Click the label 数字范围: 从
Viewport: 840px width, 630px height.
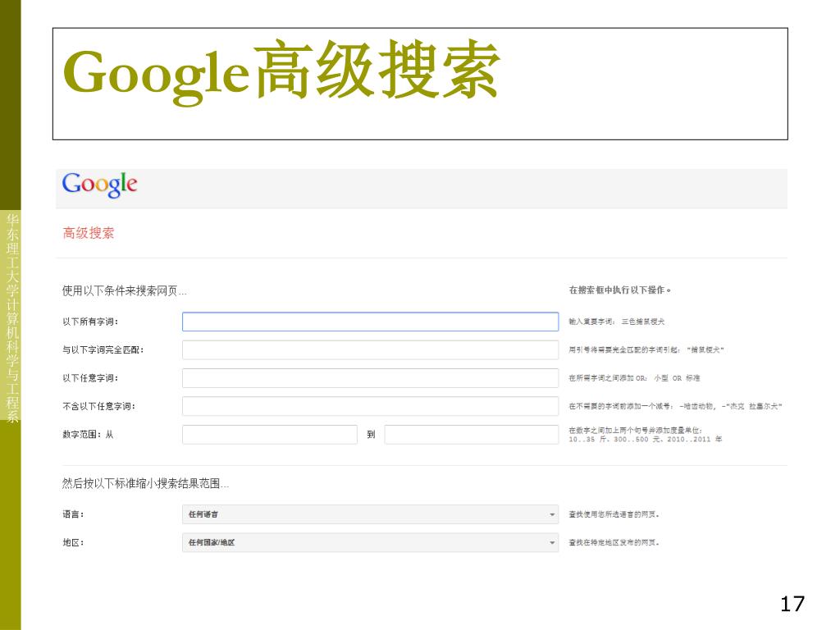(88, 435)
